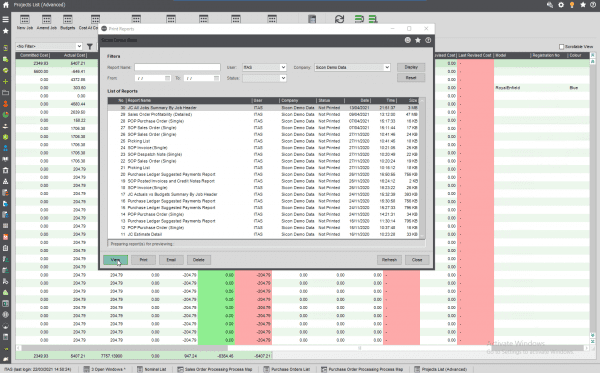Click the clock icon in the Print Reports header

(408, 40)
